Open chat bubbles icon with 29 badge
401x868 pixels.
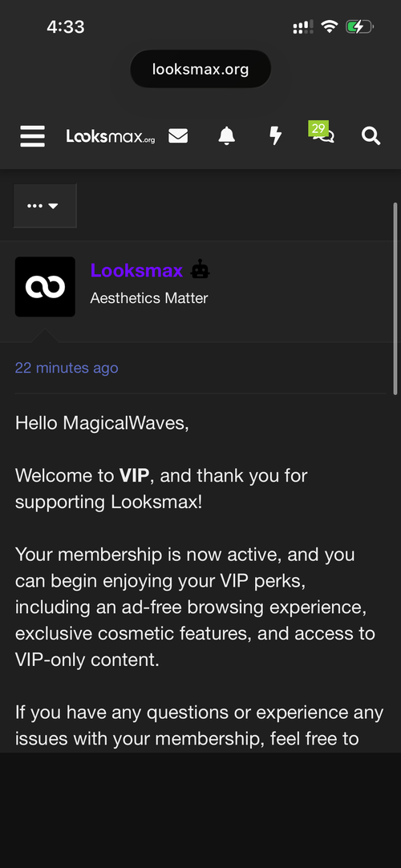point(322,133)
